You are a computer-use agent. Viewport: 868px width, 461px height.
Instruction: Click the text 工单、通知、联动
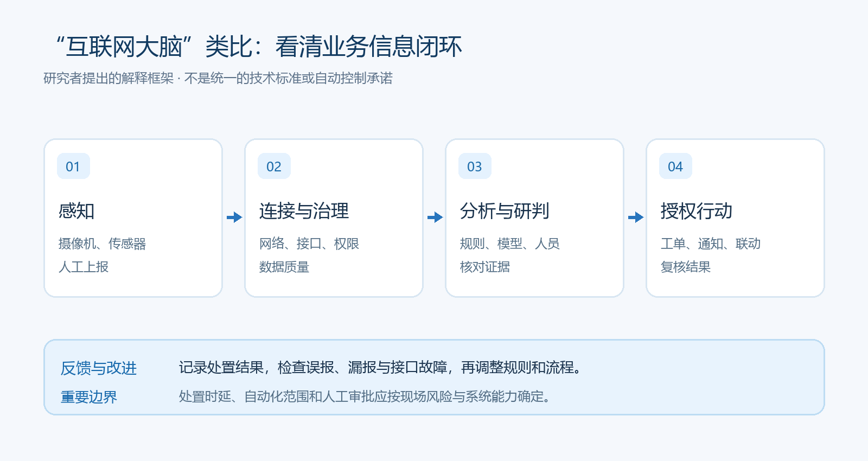(711, 244)
